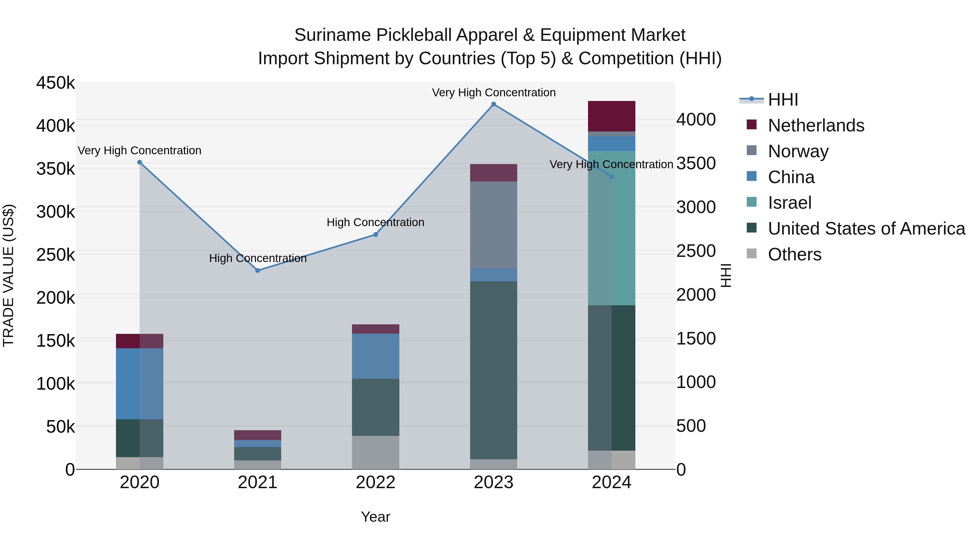Toggle the China legend entry
Viewport: 980px width, 551px height.
point(781,177)
